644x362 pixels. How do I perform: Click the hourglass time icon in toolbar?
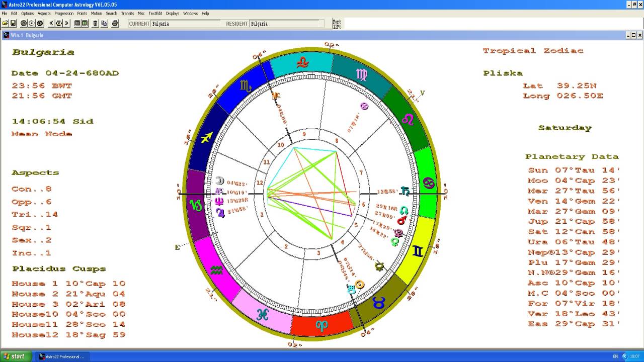coord(59,23)
